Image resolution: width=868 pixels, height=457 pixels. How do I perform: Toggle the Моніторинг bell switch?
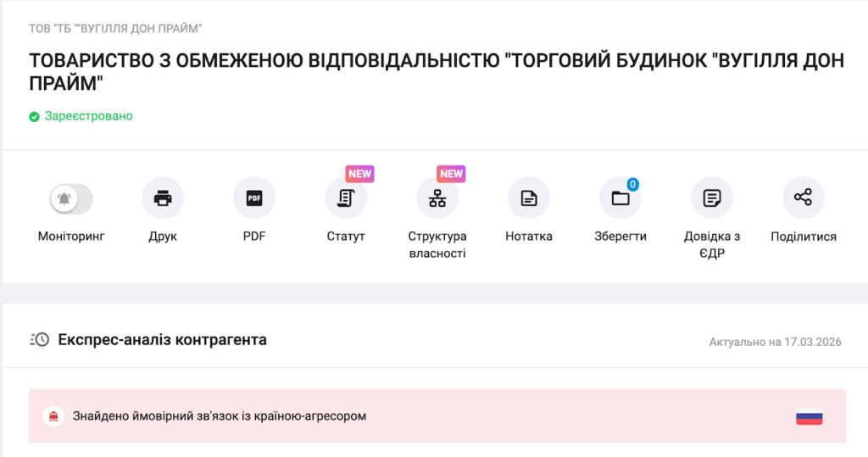(71, 198)
